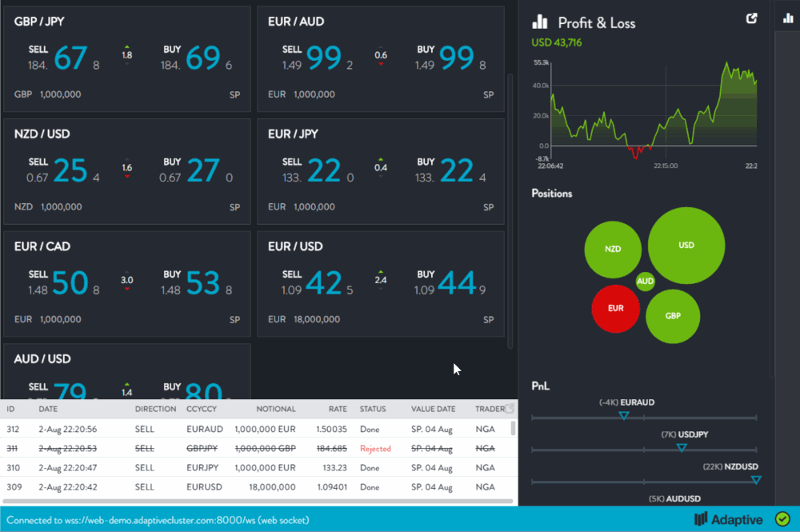Viewport: 800px width, 532px height.
Task: Edit the EUR/USD notional amount field
Action: [318, 319]
